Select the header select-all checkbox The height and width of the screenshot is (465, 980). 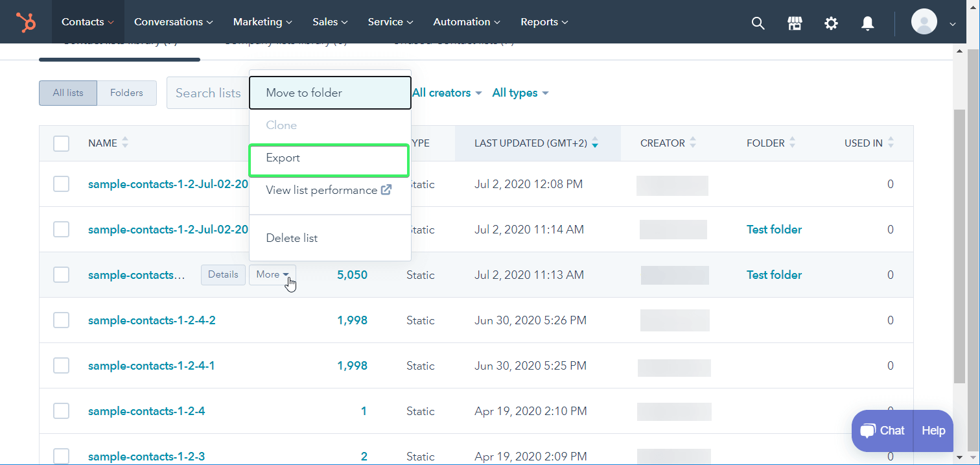coord(61,143)
